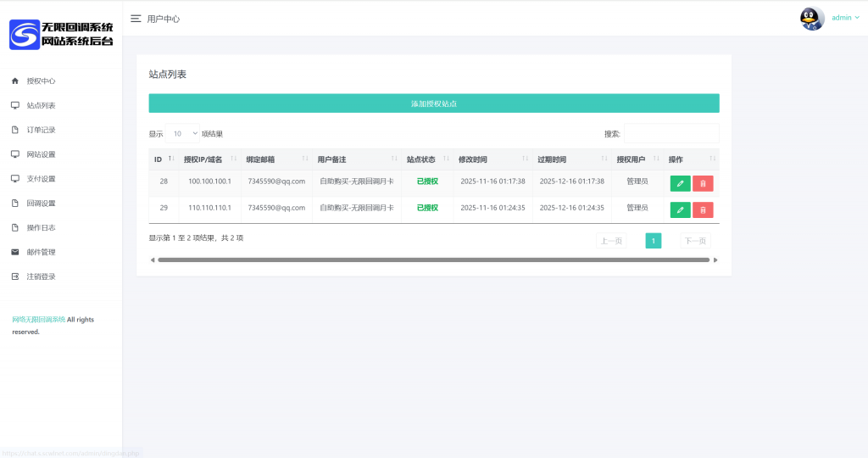Expand the admin dropdown chevron
Screen dimensions: 868x458
point(857,18)
